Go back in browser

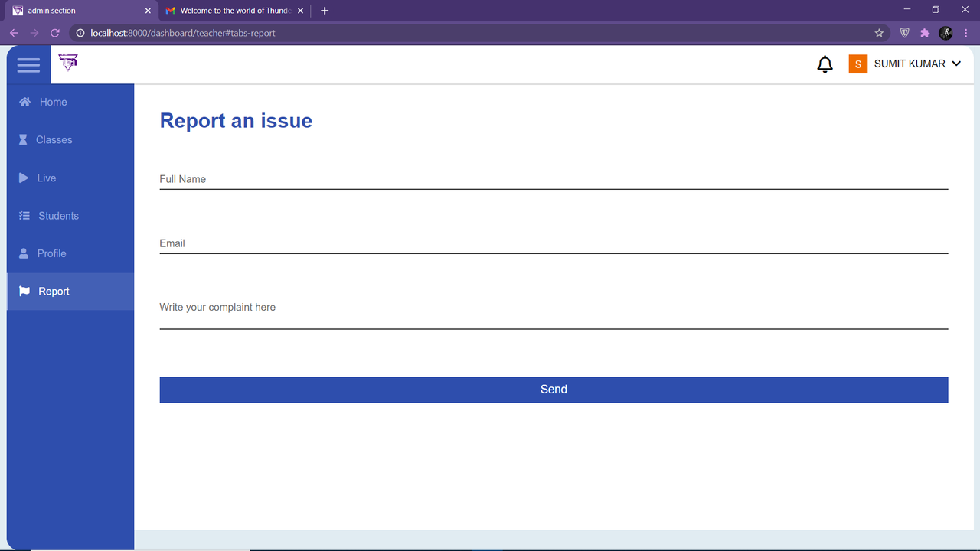pos(14,33)
